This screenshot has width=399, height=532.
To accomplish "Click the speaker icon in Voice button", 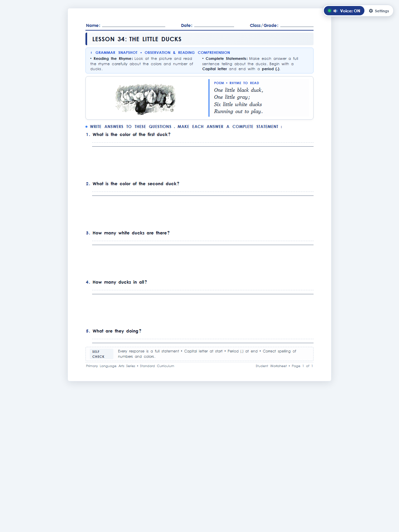I will [x=335, y=11].
